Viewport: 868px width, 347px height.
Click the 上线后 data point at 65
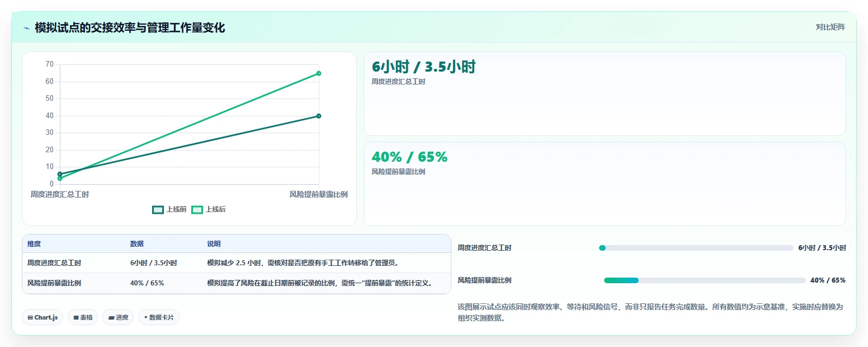[x=319, y=73]
